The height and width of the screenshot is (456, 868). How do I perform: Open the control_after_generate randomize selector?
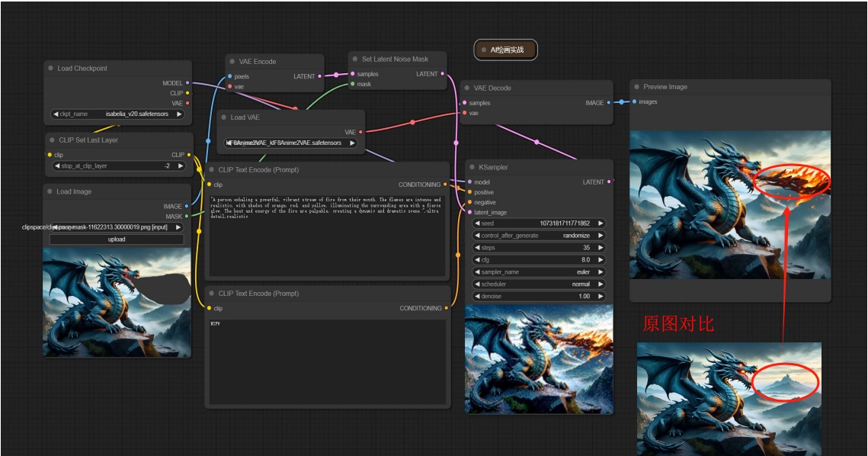pos(538,236)
